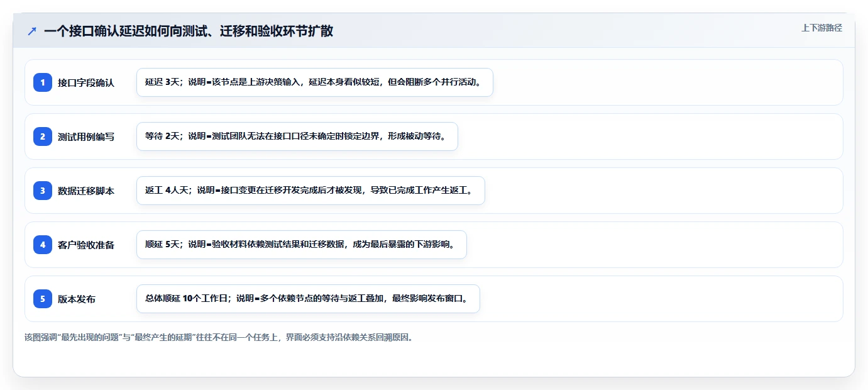Select the 数据迁移脚本 step label
868x390 pixels.
[86, 191]
